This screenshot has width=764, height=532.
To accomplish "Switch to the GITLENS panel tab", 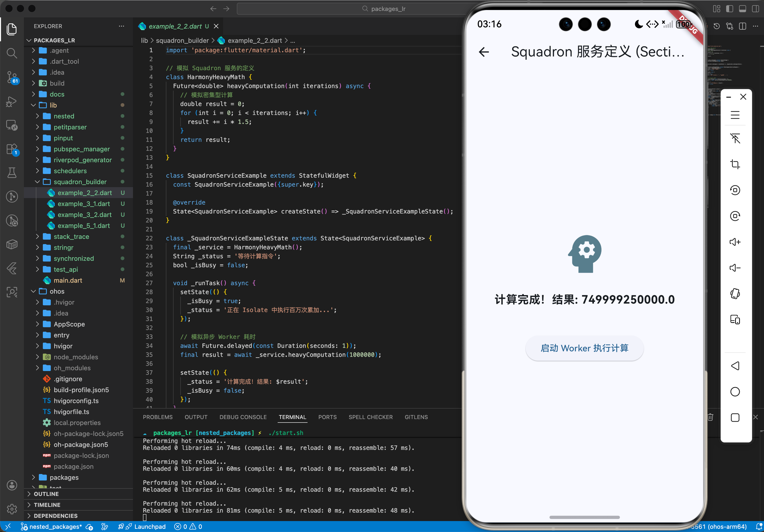I will point(416,417).
